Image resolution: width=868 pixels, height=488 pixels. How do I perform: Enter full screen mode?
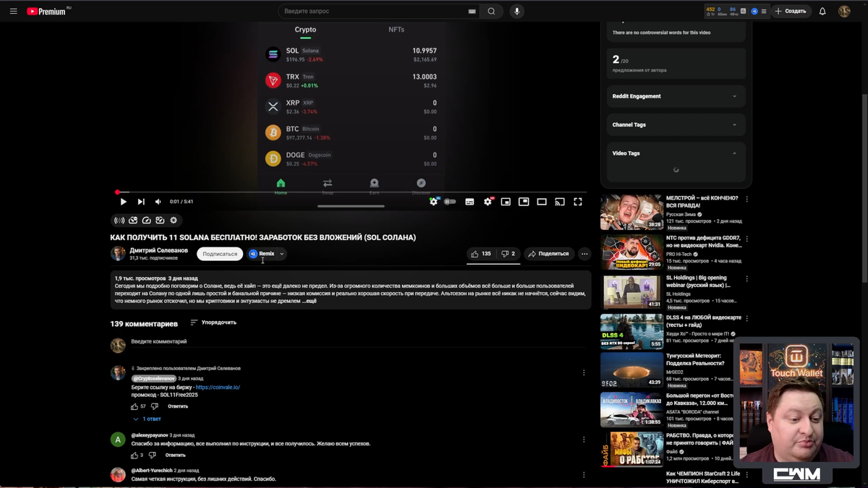[x=578, y=202]
